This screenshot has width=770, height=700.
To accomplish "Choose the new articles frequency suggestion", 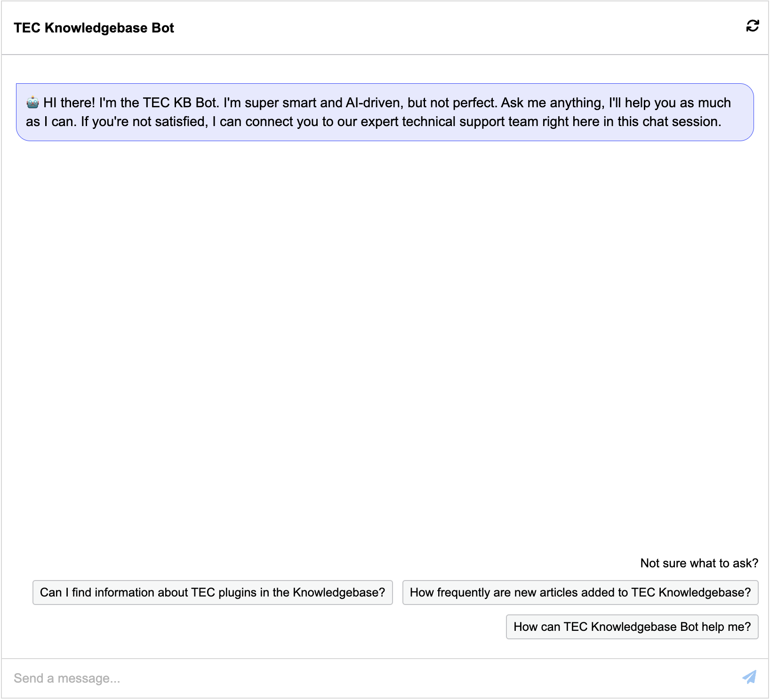I will 580,592.
